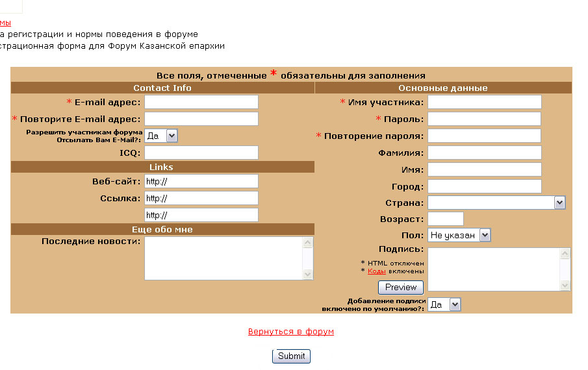Click scroll-up arrow in Подпись text area
Screen dimensions: 588x370
(x=565, y=254)
